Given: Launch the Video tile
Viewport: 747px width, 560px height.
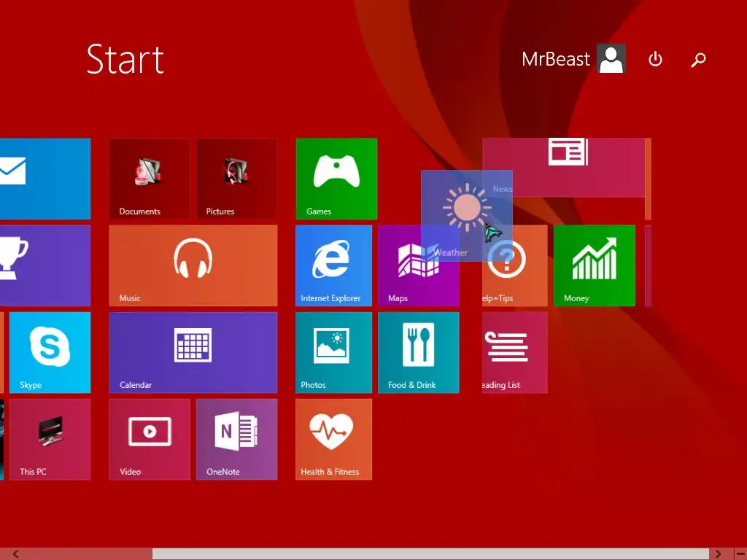Looking at the screenshot, I should pyautogui.click(x=150, y=439).
